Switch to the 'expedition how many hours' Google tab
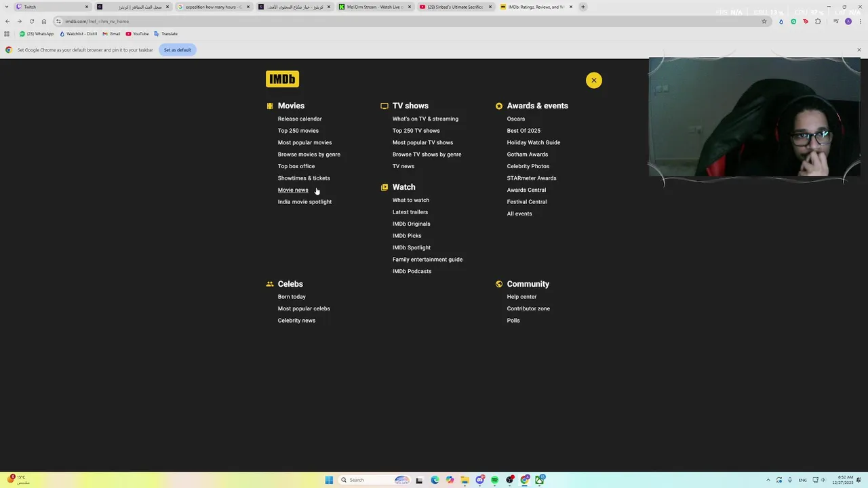 click(214, 7)
